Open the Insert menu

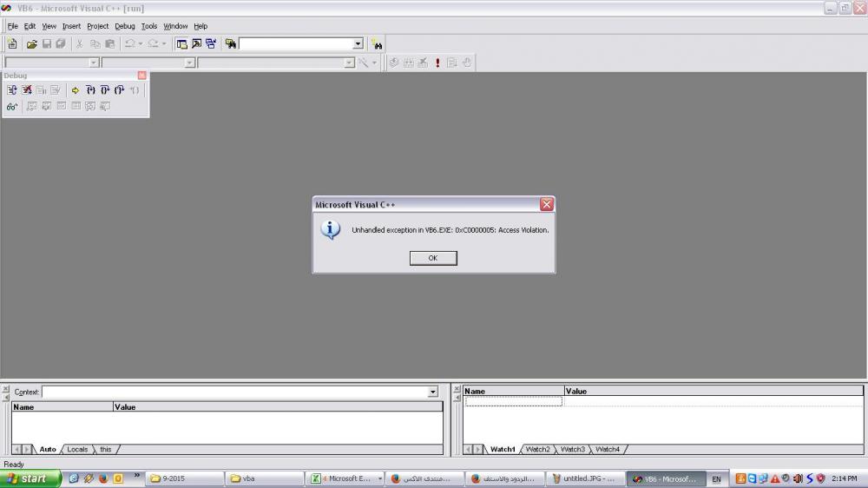71,26
